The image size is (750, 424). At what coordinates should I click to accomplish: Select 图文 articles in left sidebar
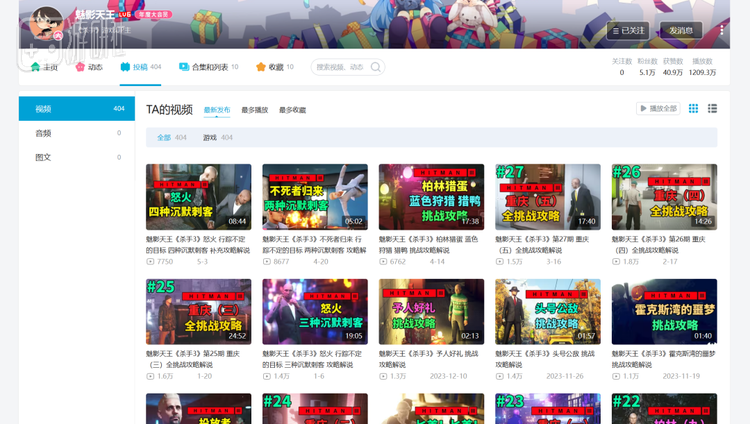tap(44, 157)
